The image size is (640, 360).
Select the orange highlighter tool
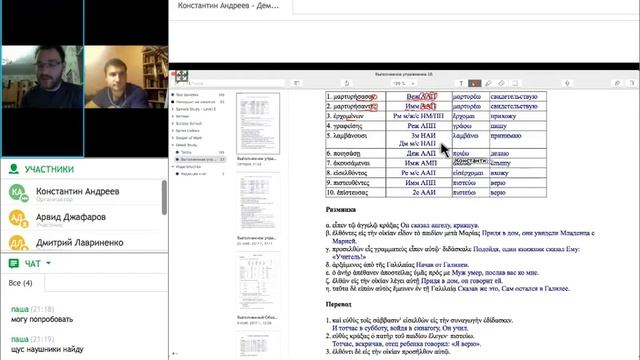(x=474, y=83)
